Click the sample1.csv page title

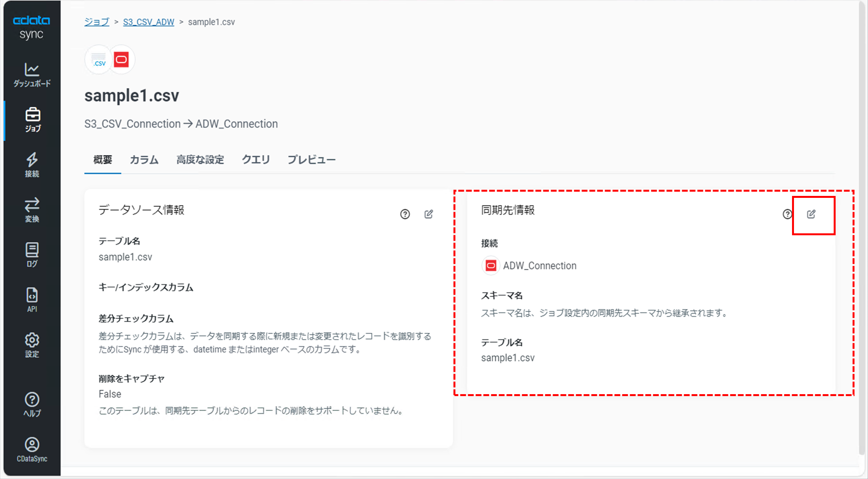[x=131, y=96]
